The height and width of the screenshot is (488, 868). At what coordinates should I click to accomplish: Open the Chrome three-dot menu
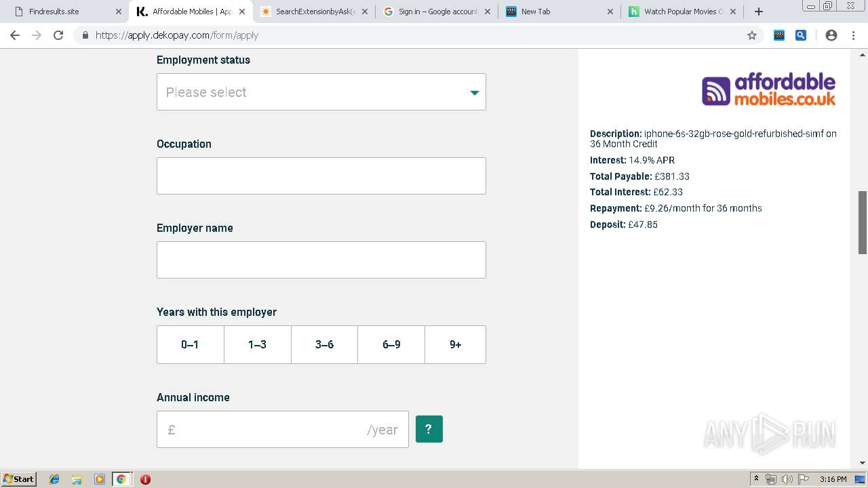853,35
